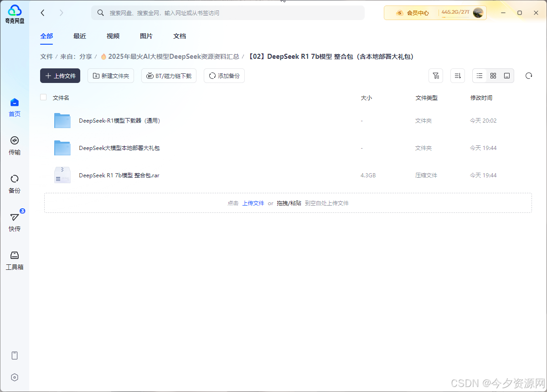Minimize the window
The width and height of the screenshot is (547, 392).
pos(503,13)
